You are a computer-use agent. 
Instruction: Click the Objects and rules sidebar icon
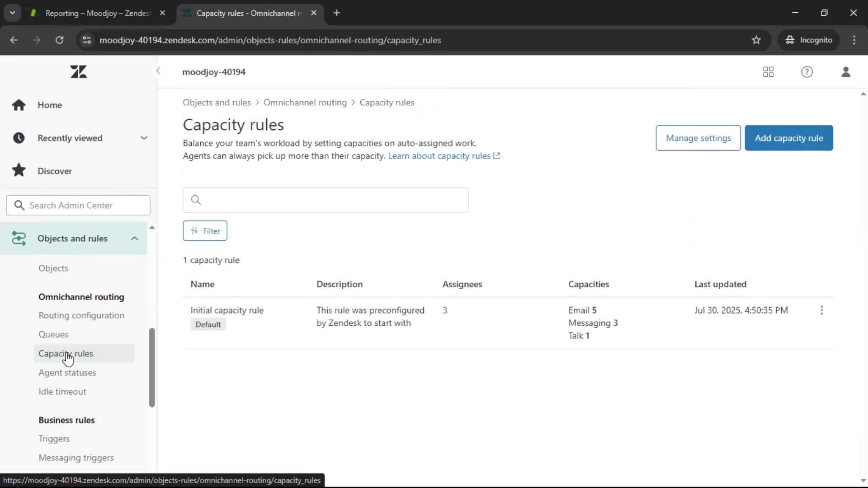(19, 238)
